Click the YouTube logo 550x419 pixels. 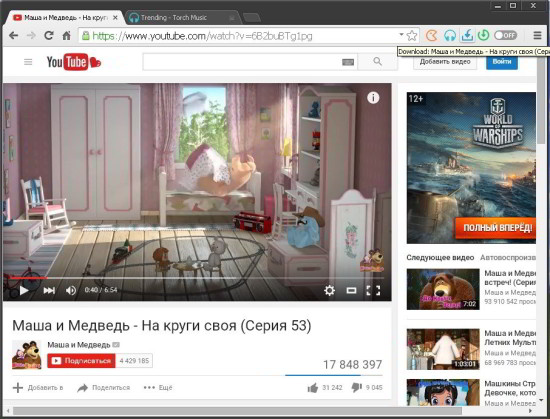pos(74,62)
